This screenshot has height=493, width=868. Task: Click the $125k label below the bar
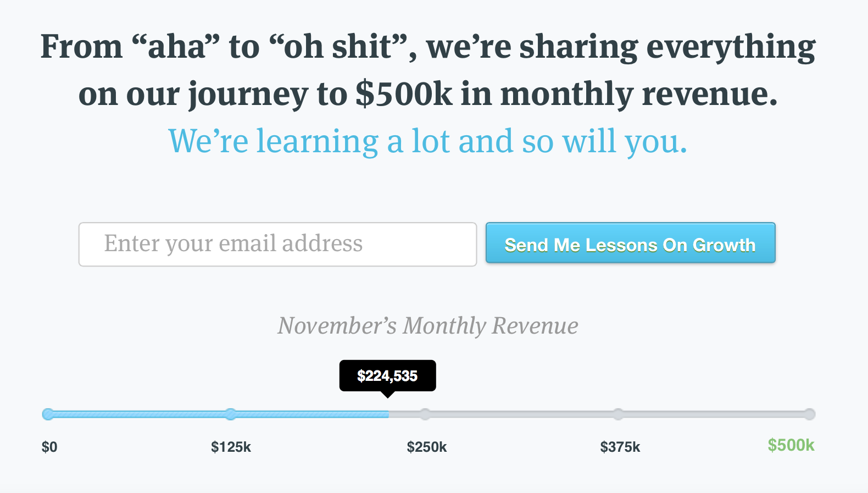pyautogui.click(x=231, y=447)
